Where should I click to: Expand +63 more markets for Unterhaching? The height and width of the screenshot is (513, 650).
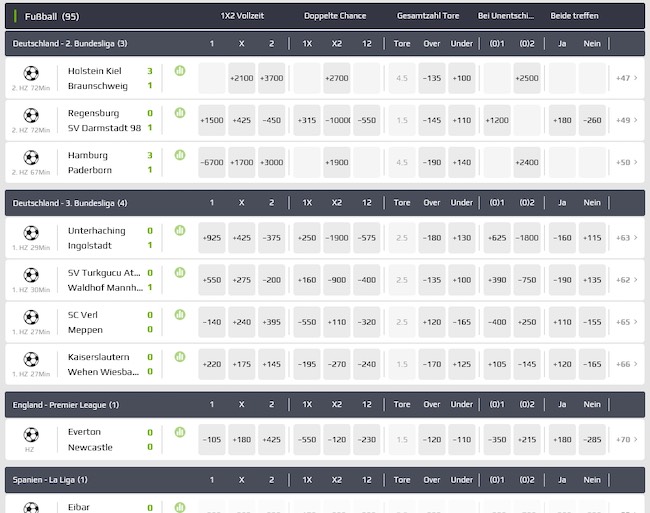pyautogui.click(x=626, y=238)
